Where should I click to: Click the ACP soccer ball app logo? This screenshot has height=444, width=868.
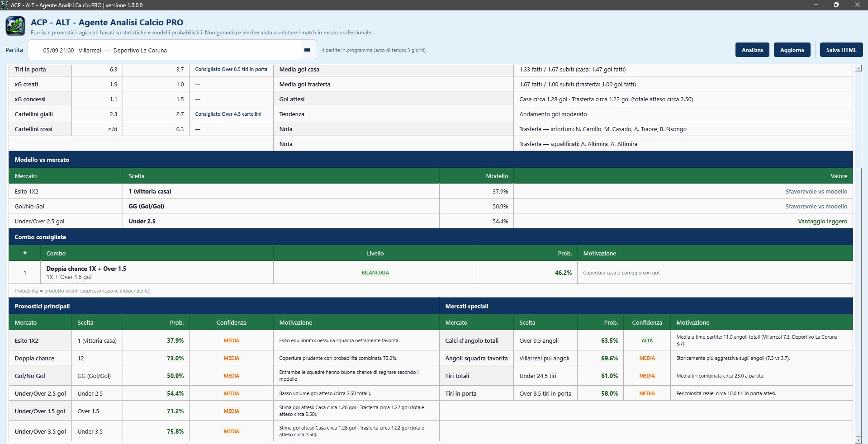[15, 26]
